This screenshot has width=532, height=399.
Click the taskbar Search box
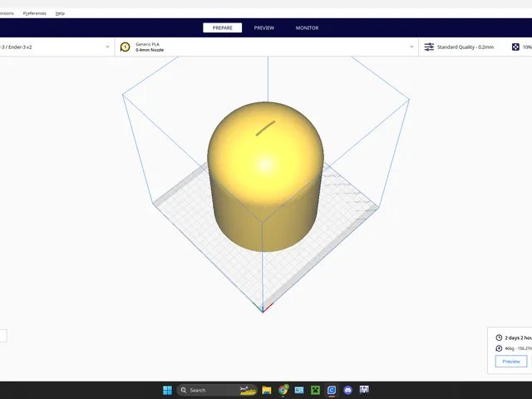tap(216, 390)
